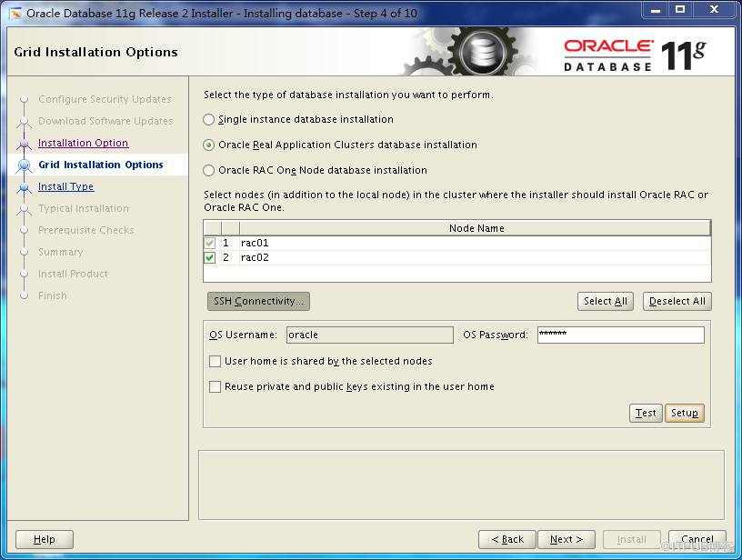The image size is (742, 560).
Task: Click the Install Type step marker icon
Action: pos(25,187)
